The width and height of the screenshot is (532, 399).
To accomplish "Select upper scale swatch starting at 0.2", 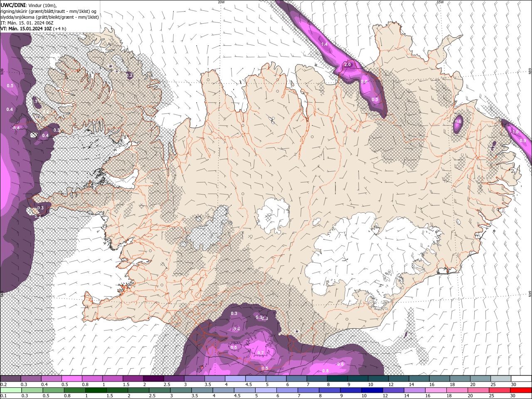I will [x=10, y=379].
